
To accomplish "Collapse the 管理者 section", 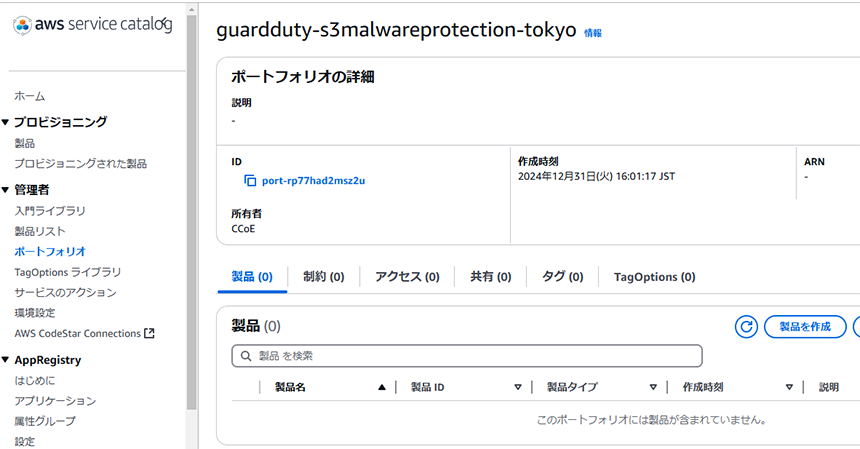I will (x=5, y=190).
